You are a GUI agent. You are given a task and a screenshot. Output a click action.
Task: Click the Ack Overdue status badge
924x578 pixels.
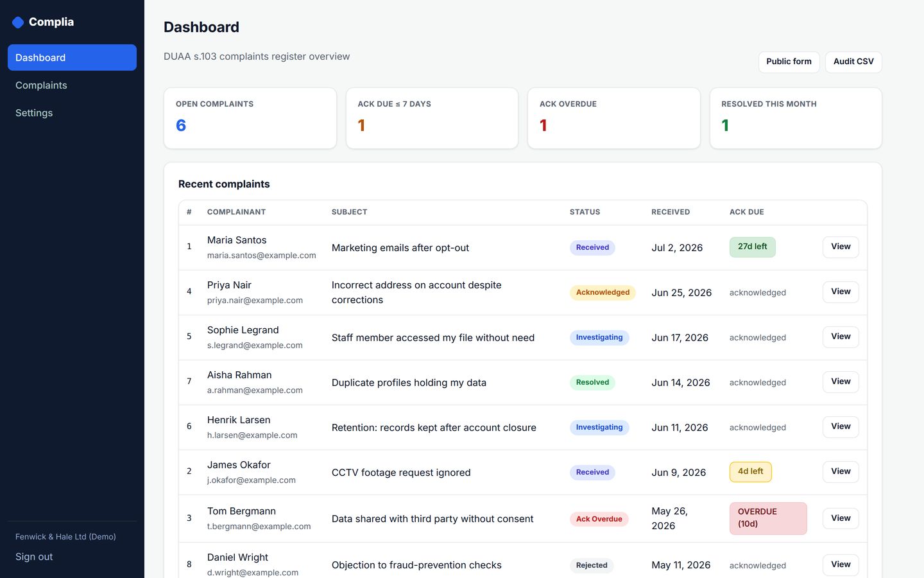pos(599,519)
